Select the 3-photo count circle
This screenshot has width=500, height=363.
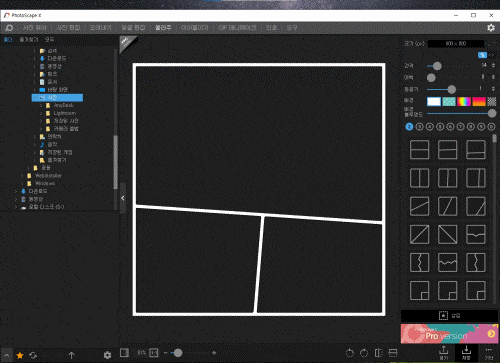(x=420, y=127)
